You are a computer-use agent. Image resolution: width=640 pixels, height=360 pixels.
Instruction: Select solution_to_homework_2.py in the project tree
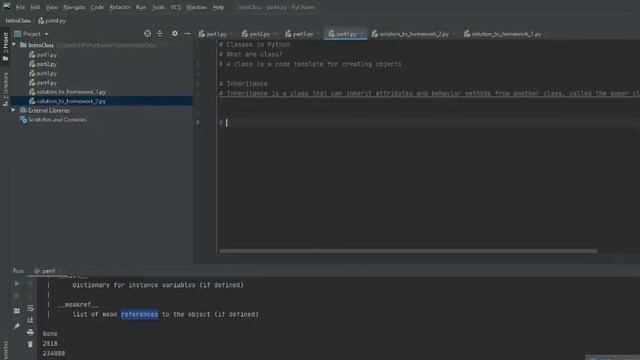pyautogui.click(x=67, y=101)
